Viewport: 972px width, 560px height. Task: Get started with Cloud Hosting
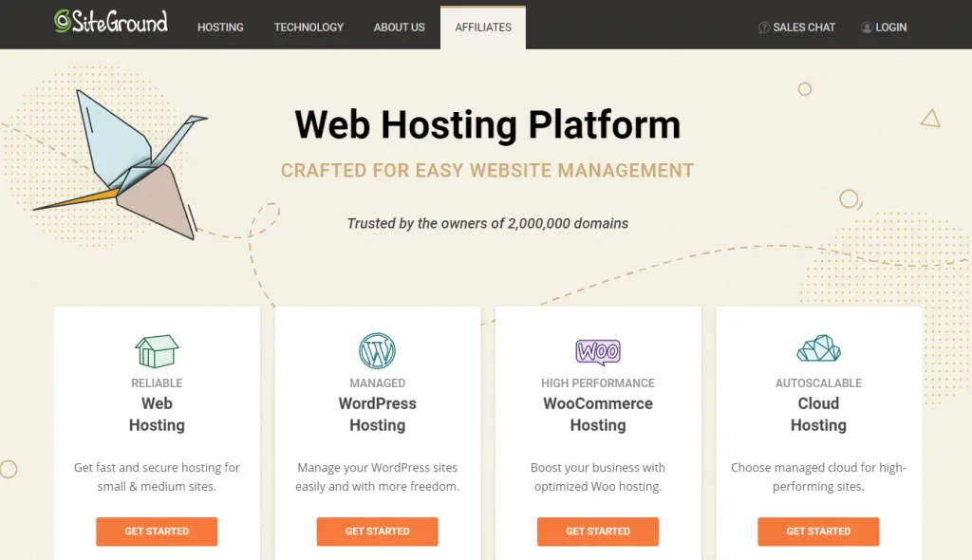pyautogui.click(x=818, y=532)
